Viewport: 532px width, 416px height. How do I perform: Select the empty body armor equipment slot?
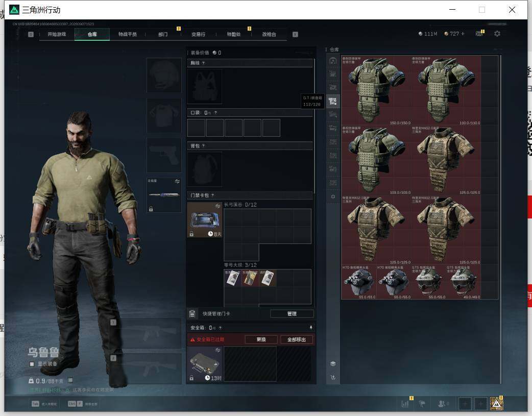tap(164, 115)
